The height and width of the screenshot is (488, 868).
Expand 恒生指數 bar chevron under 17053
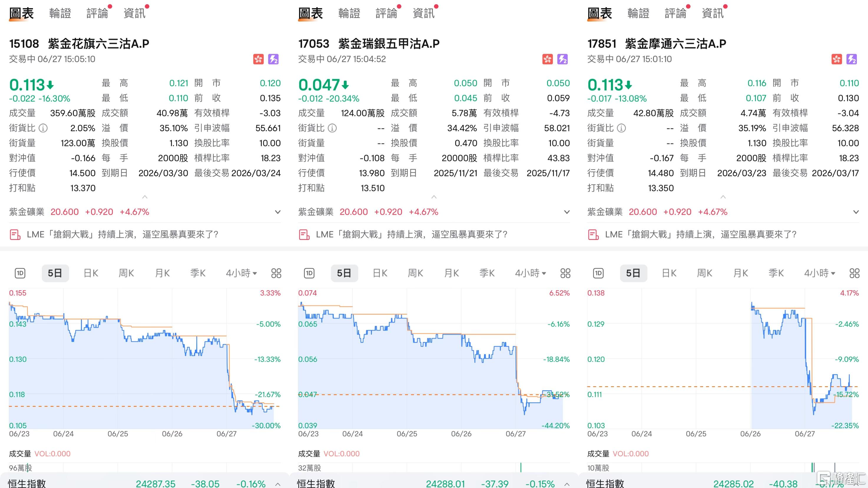pos(567,484)
